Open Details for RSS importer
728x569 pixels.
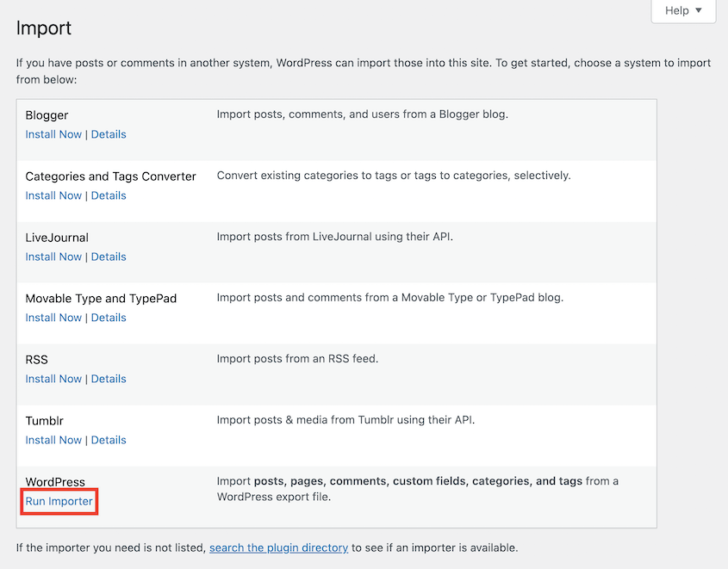coord(109,379)
